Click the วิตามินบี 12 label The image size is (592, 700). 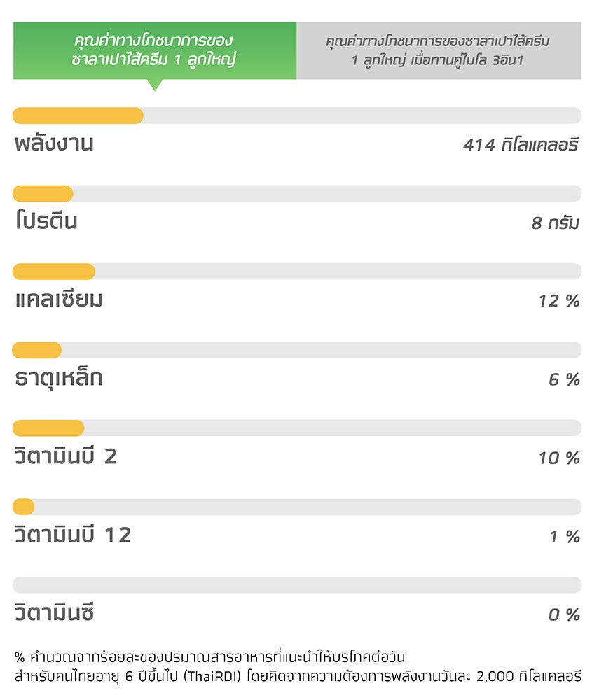click(73, 533)
